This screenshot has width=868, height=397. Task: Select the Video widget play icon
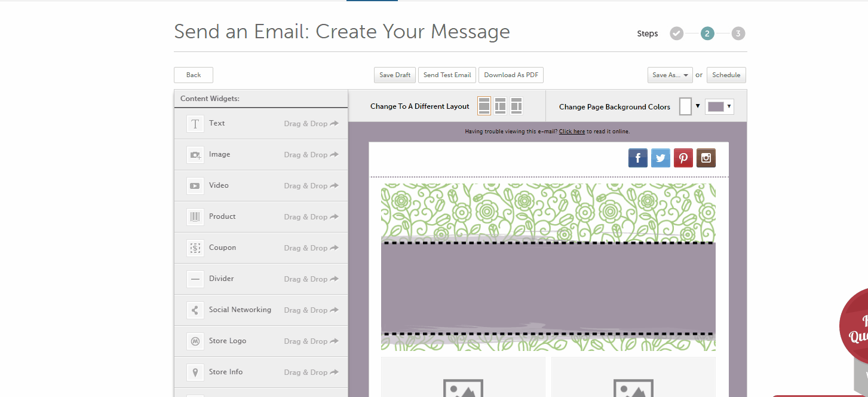[195, 186]
